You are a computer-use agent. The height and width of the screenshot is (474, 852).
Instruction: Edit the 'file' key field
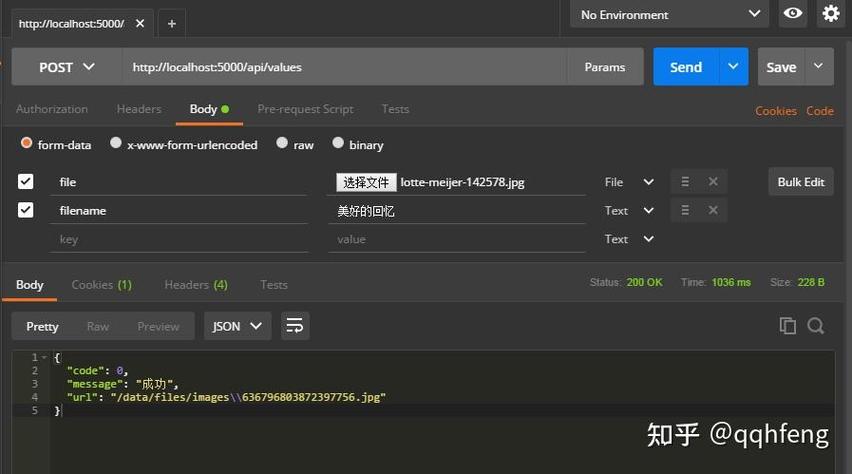[x=179, y=182]
